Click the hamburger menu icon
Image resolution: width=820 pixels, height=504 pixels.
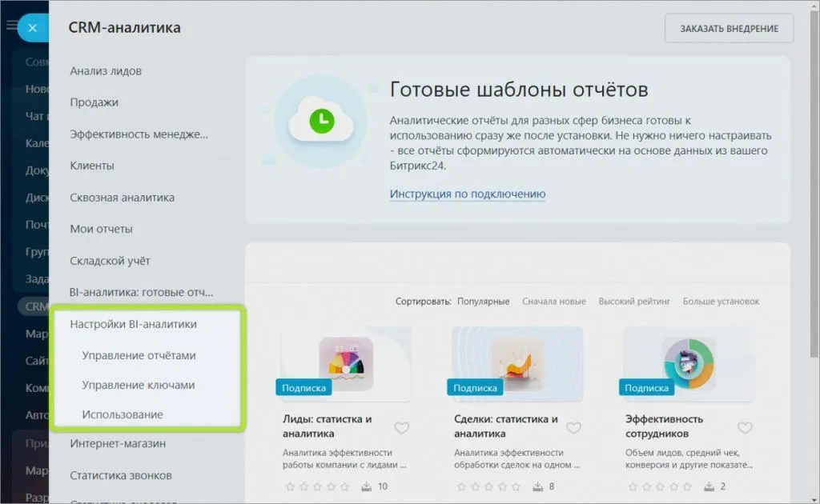click(x=10, y=26)
